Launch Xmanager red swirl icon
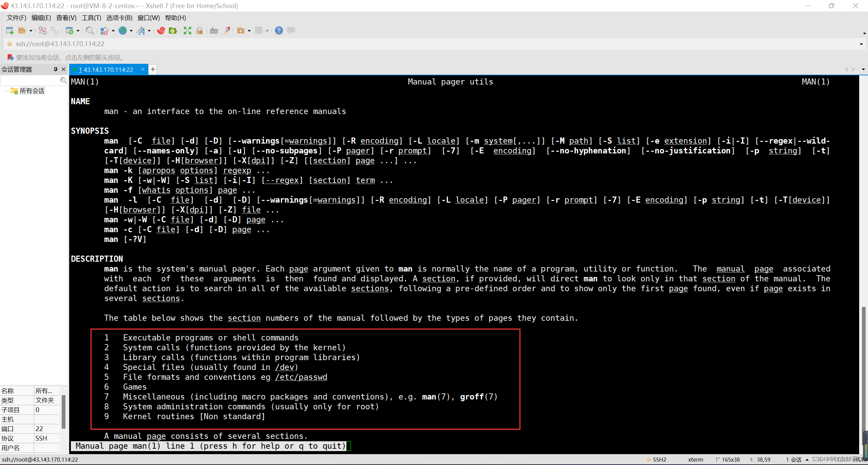Image resolution: width=868 pixels, height=465 pixels. pos(161,31)
